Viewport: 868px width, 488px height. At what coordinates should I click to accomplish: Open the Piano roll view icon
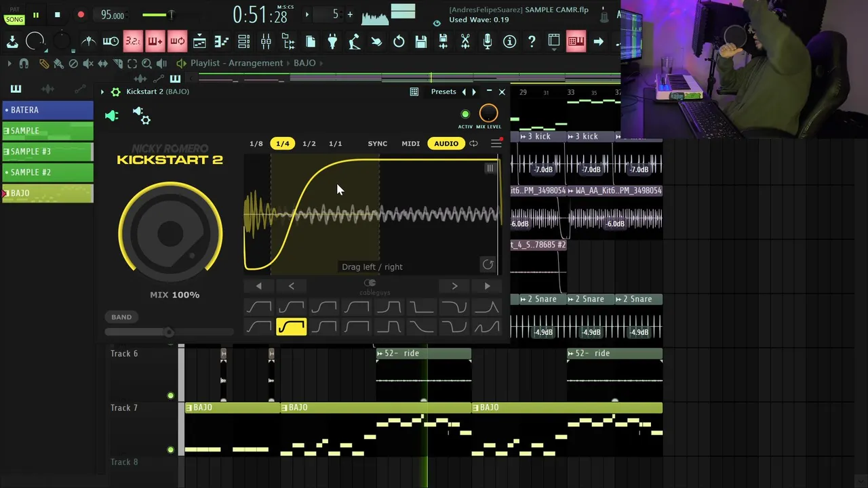point(222,41)
